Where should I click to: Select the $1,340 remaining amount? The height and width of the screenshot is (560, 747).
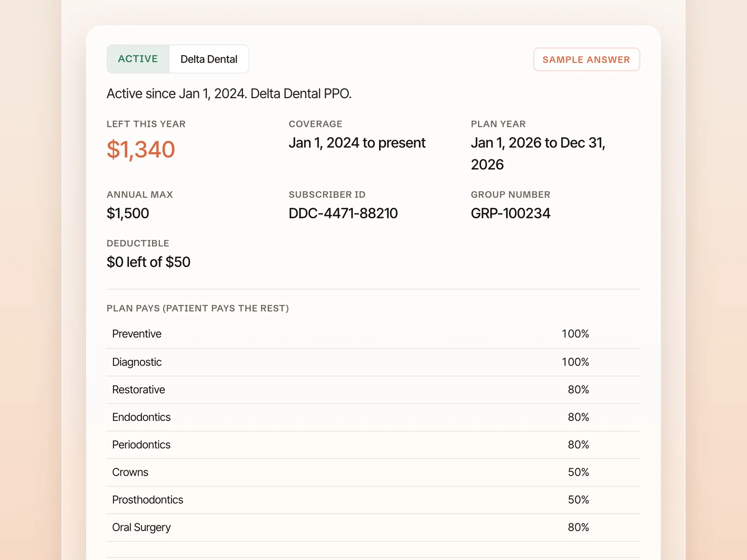point(141,150)
